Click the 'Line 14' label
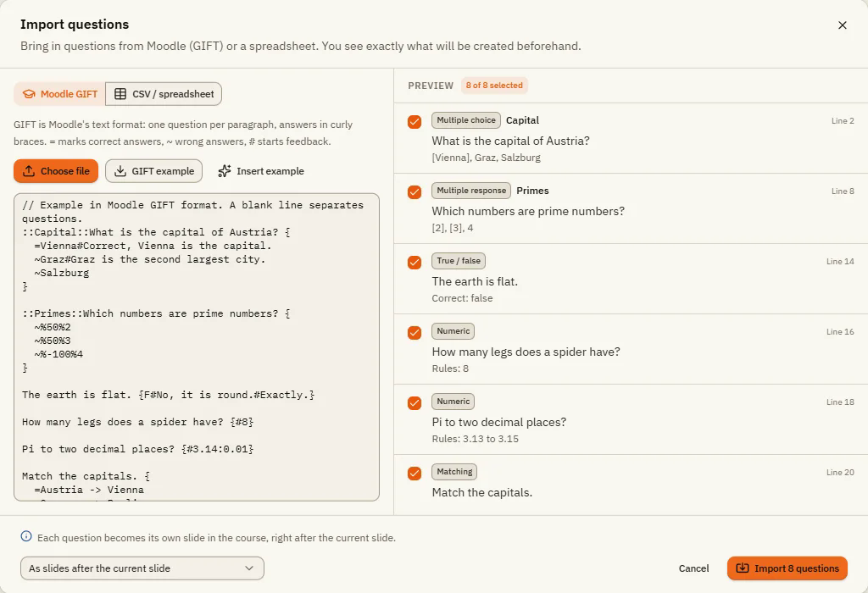 click(x=840, y=261)
